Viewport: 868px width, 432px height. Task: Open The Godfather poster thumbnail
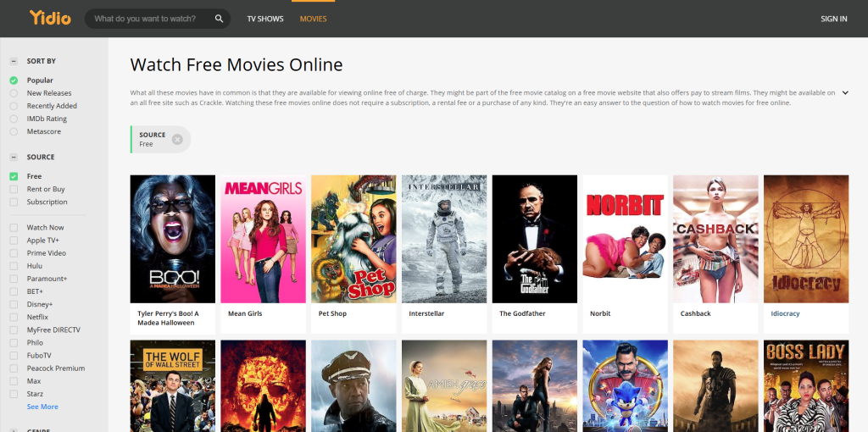(535, 239)
